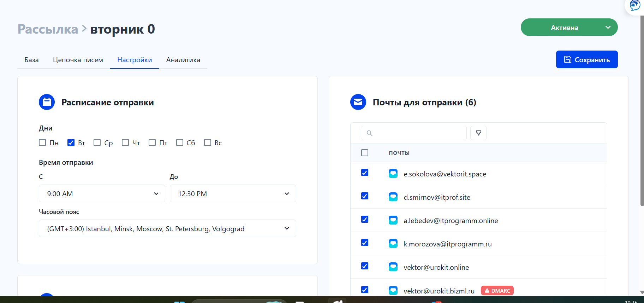This screenshot has width=644, height=303.
Task: Click the envelope icon beside Почты для отправки
Action: click(358, 102)
